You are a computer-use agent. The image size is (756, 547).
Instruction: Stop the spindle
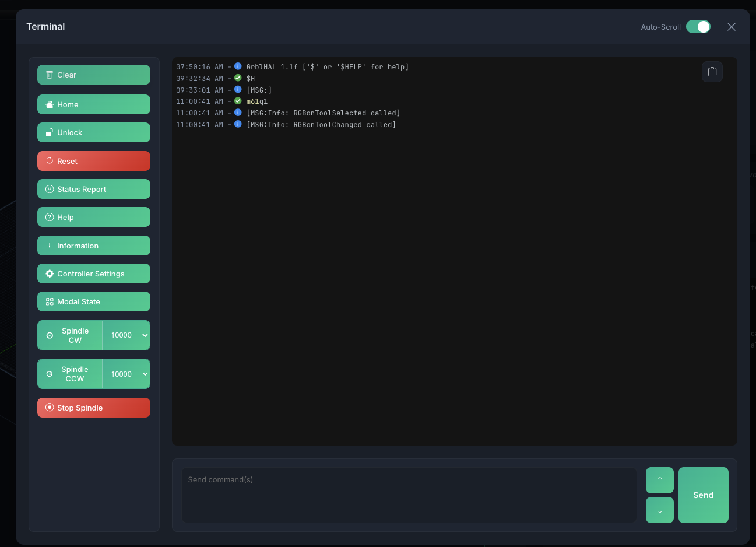click(94, 408)
